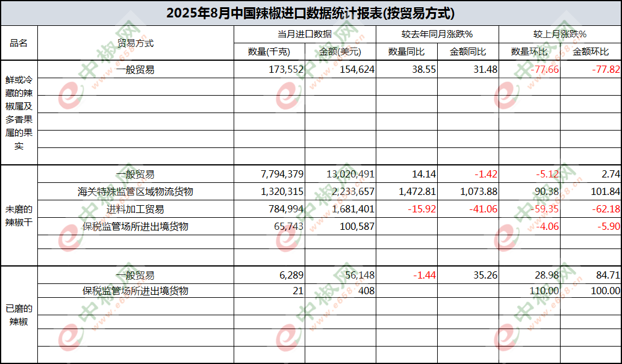
Task: Click the 较去年同月涨跌% header cell
Action: tap(437, 34)
